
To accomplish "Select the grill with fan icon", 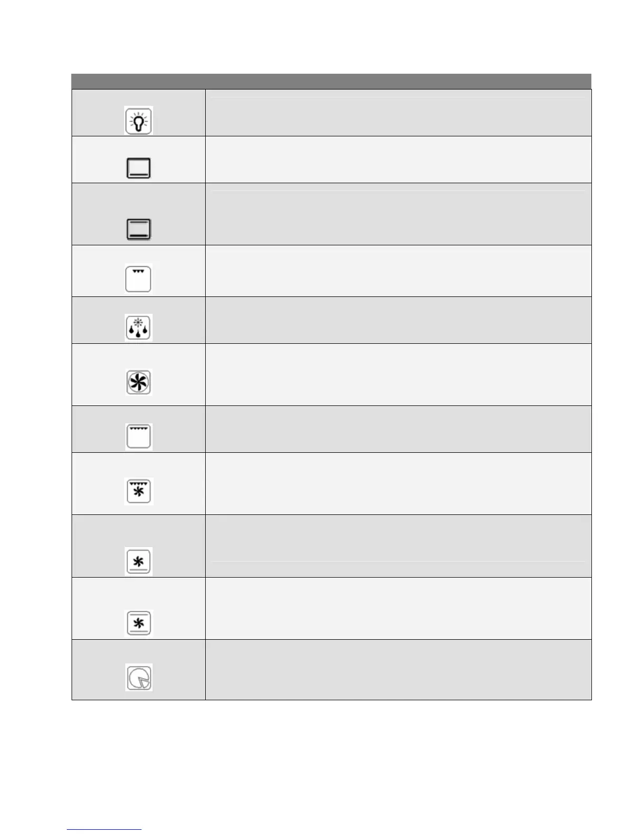I will (x=138, y=492).
